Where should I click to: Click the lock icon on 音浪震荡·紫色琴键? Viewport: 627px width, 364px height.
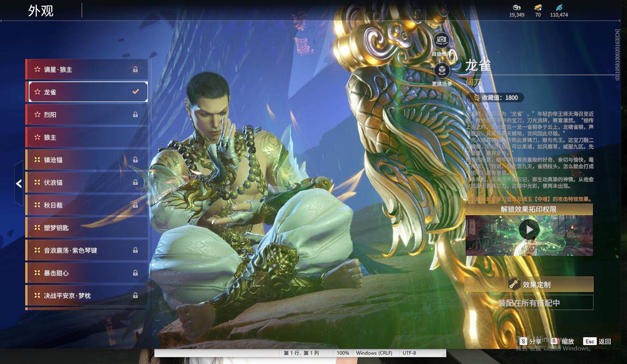[x=135, y=250]
